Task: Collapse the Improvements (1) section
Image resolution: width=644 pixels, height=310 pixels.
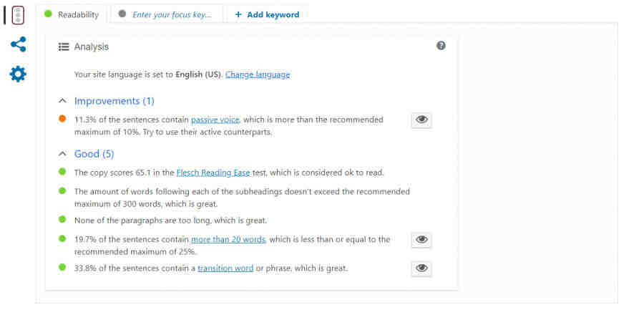Action: coord(63,101)
